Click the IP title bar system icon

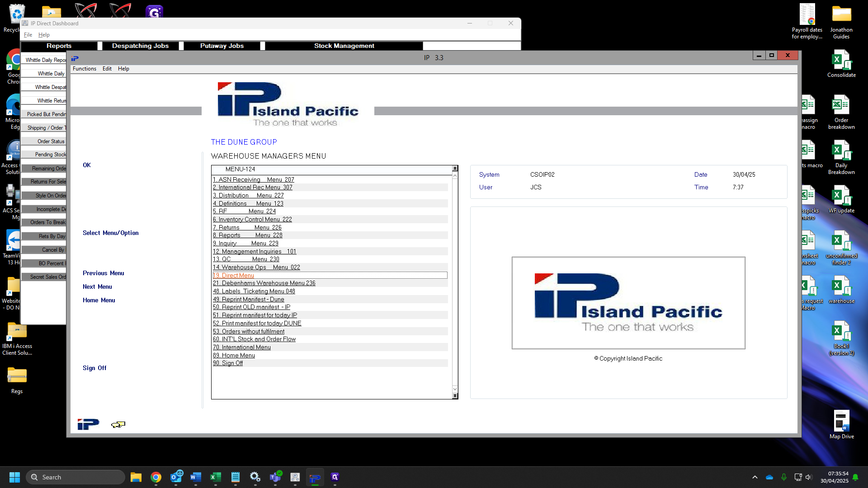point(75,58)
